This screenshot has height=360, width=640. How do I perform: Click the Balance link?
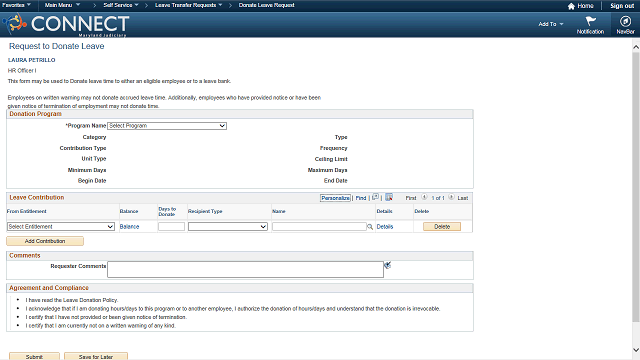pyautogui.click(x=129, y=227)
